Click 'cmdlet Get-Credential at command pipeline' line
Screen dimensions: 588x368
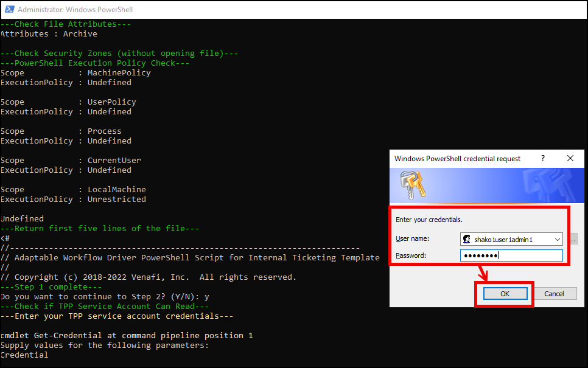[x=127, y=336]
